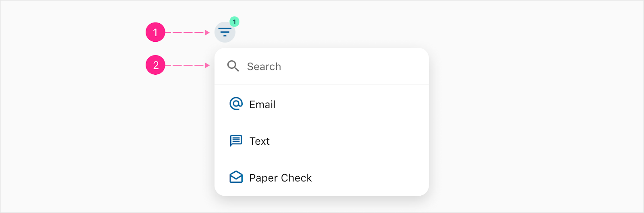Click the dashed arrow pointing to Search
This screenshot has width=644, height=213.
188,65
